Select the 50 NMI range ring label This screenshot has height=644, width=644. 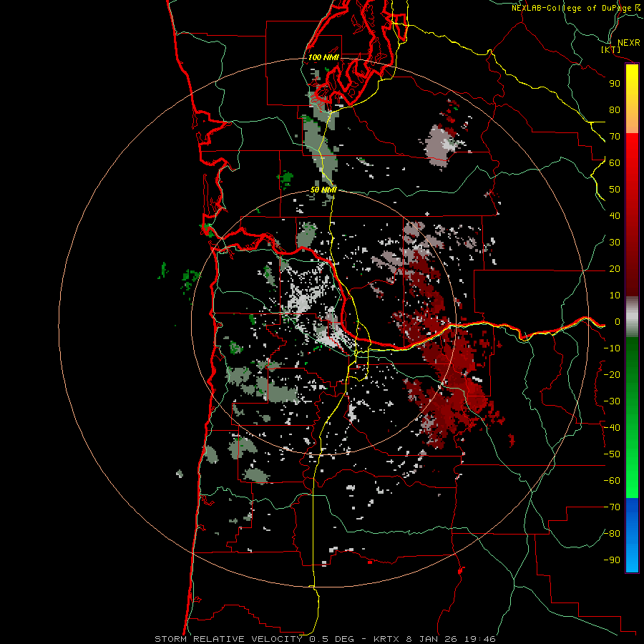tap(323, 190)
